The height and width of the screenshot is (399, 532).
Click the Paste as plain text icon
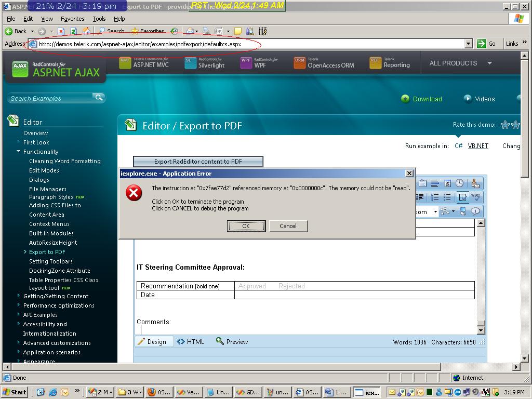tap(423, 183)
